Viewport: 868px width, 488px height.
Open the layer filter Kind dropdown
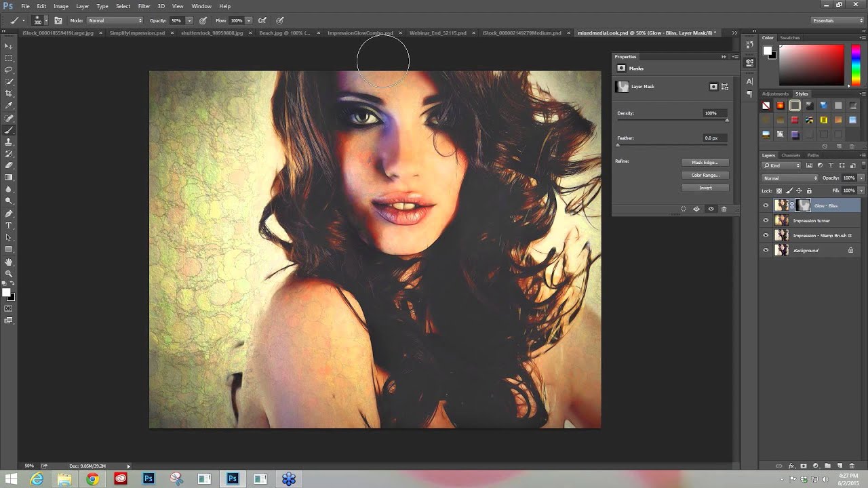782,165
